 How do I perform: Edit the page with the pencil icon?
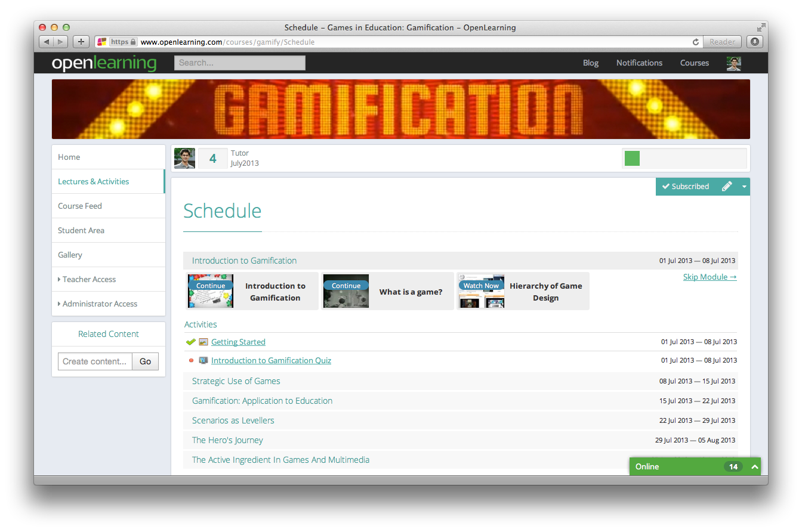(727, 186)
